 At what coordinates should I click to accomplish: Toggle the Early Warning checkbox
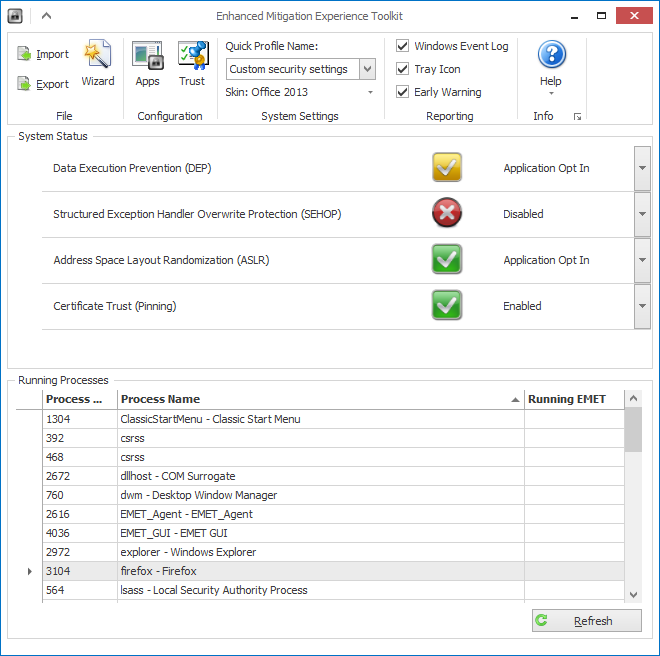(x=402, y=92)
